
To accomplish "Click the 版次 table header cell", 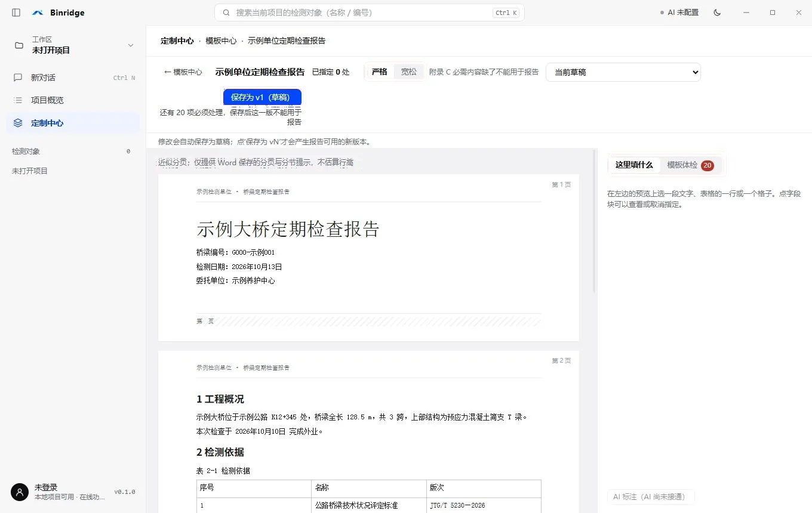I will pyautogui.click(x=484, y=489).
